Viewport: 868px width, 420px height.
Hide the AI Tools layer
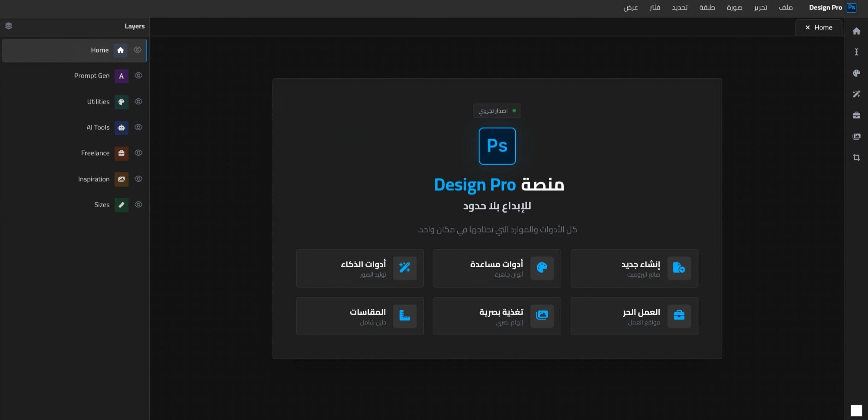(138, 127)
